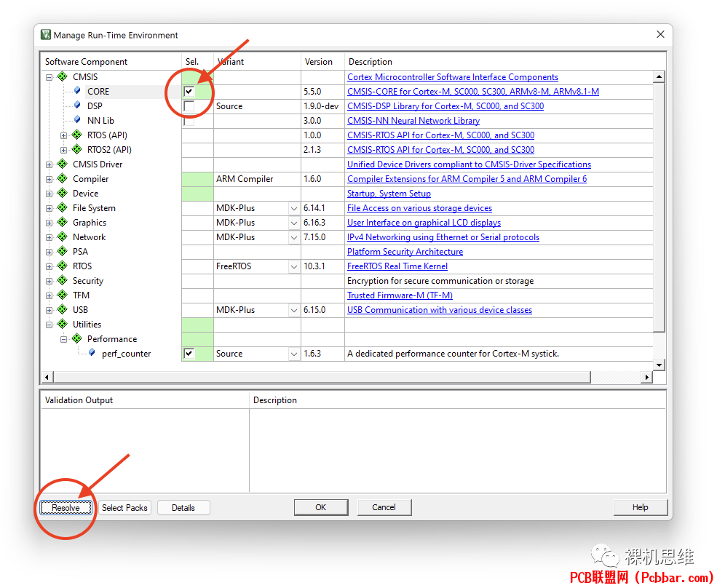Open the FreeRTOS Real Time Kernel link
The height and width of the screenshot is (588, 717).
[397, 266]
